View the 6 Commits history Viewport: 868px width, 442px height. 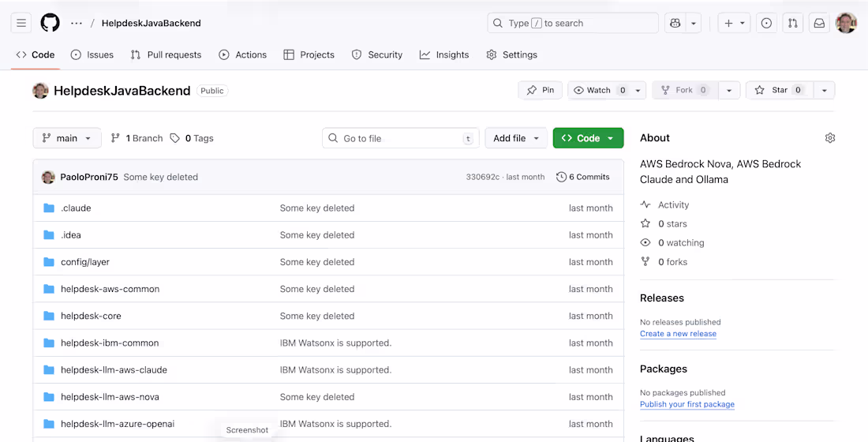(x=582, y=177)
